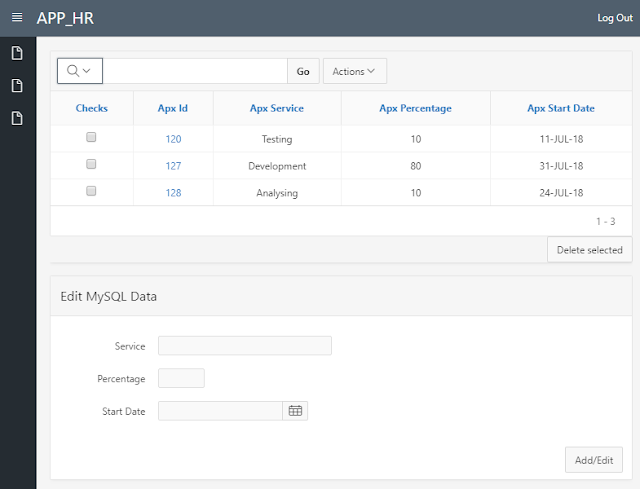640x489 pixels.
Task: Click the Delete selected button
Action: tap(589, 250)
